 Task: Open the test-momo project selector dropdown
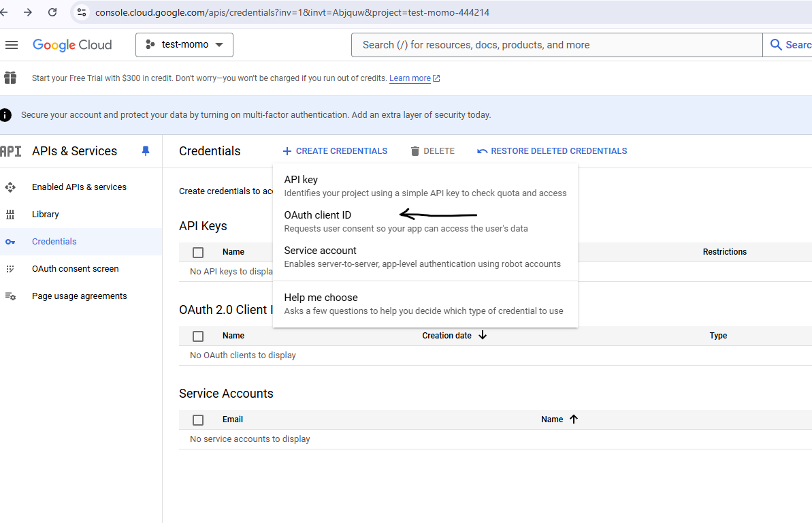(184, 45)
